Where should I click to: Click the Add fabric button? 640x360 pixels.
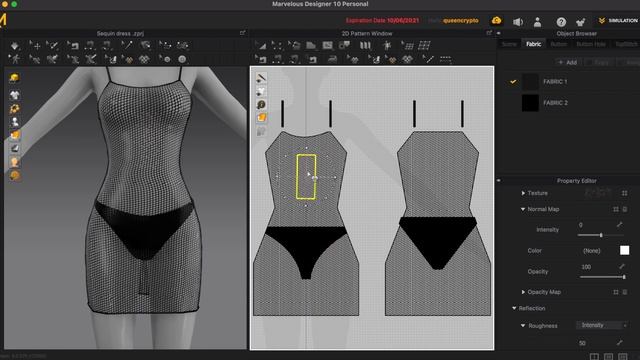(568, 62)
